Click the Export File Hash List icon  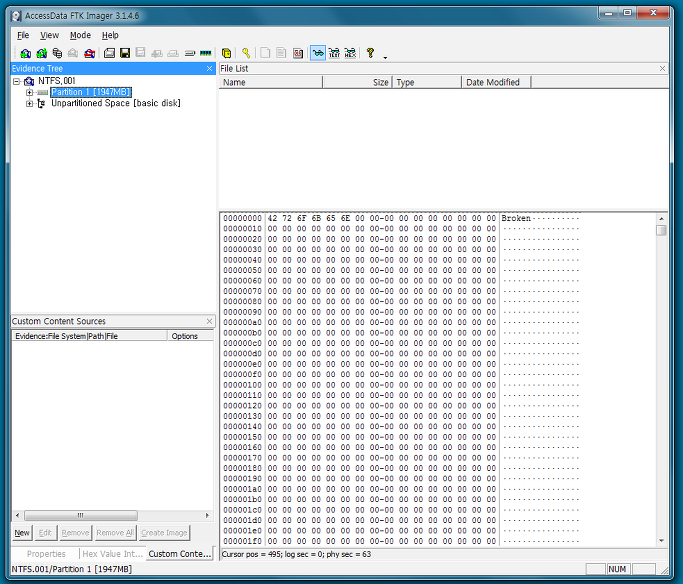[x=281, y=53]
